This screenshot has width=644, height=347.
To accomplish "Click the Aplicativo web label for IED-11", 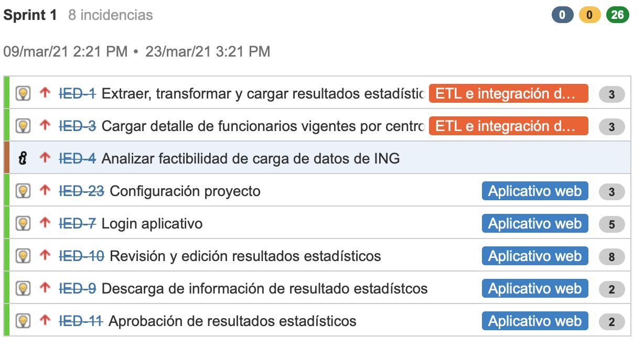I will [x=535, y=321].
